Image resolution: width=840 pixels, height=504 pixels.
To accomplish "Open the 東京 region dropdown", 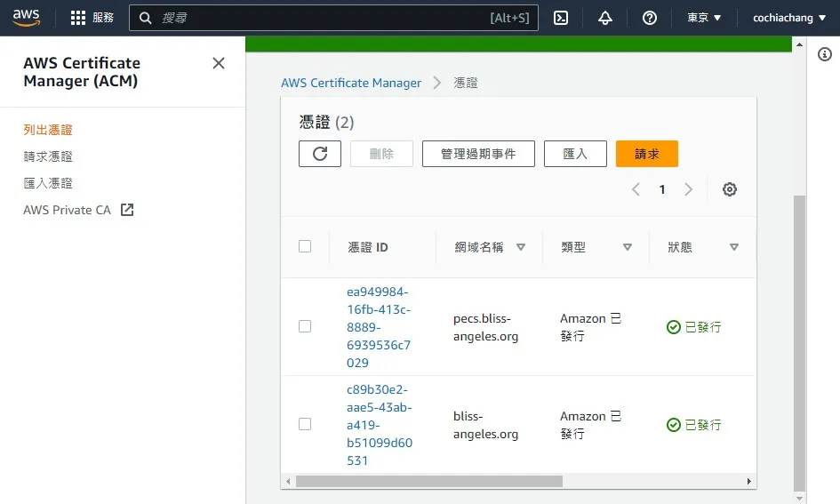I will [704, 18].
